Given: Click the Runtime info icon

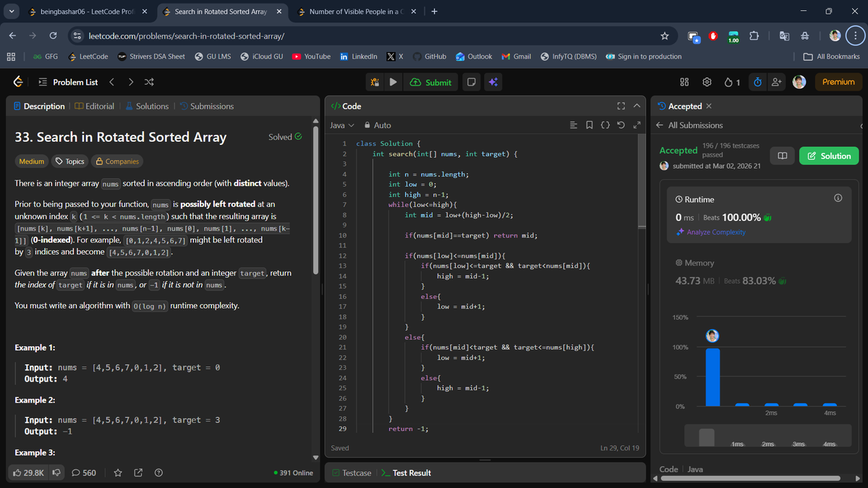Looking at the screenshot, I should pos(838,198).
